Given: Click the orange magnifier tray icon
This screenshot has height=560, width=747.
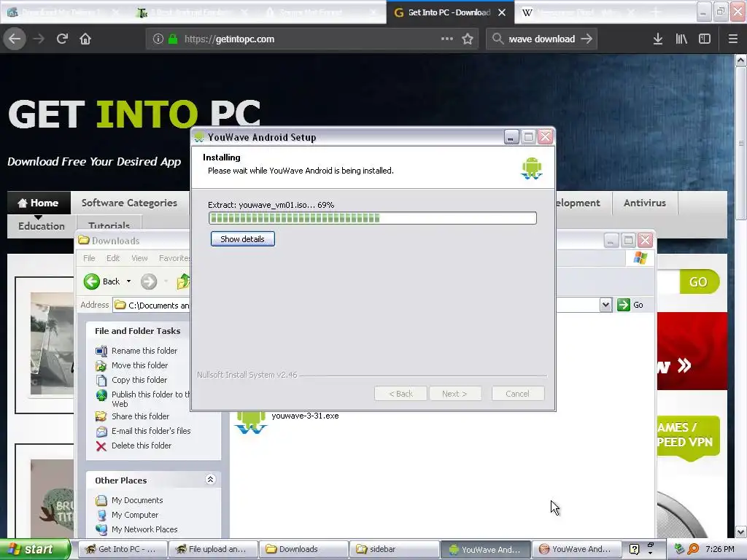Looking at the screenshot, I should 694,550.
